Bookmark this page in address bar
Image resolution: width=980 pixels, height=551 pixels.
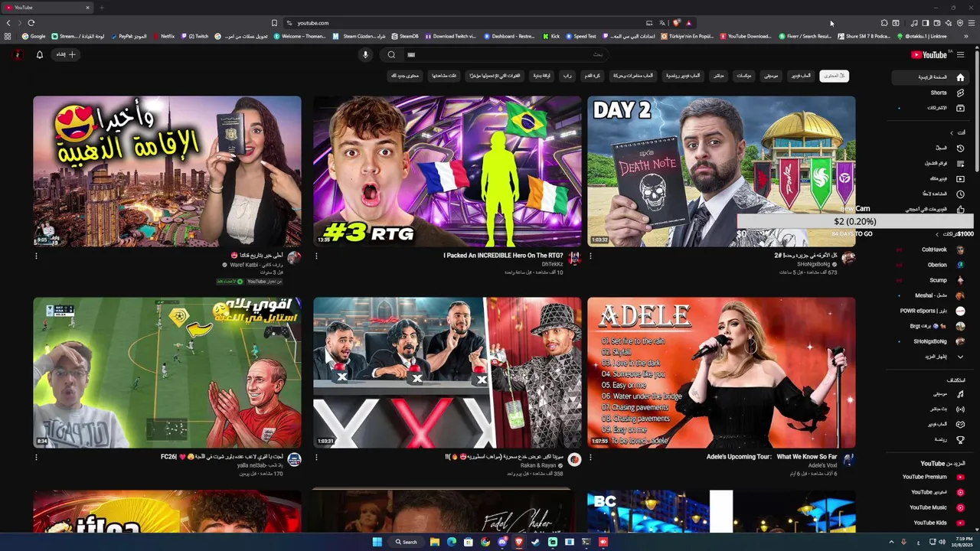point(274,23)
